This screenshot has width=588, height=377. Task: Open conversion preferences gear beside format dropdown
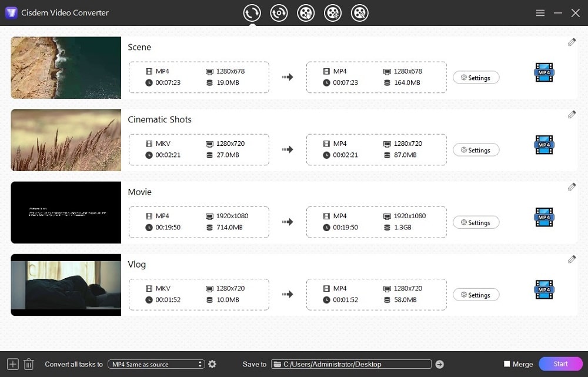tap(212, 364)
